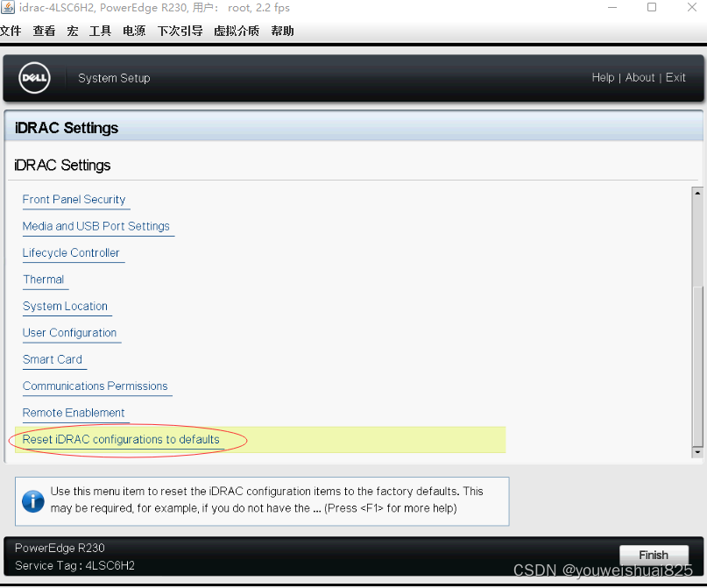Click the System Setup header text
The image size is (707, 588).
(114, 78)
